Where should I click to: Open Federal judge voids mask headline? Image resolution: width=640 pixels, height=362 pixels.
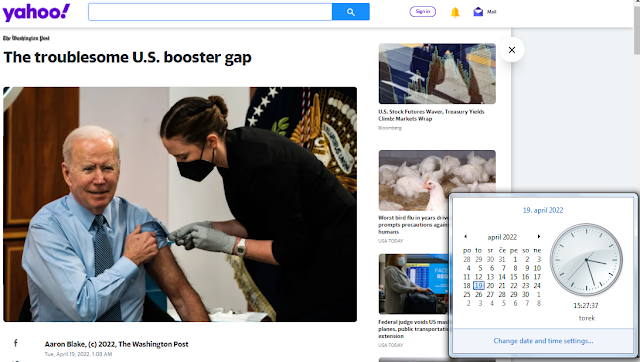[413, 329]
